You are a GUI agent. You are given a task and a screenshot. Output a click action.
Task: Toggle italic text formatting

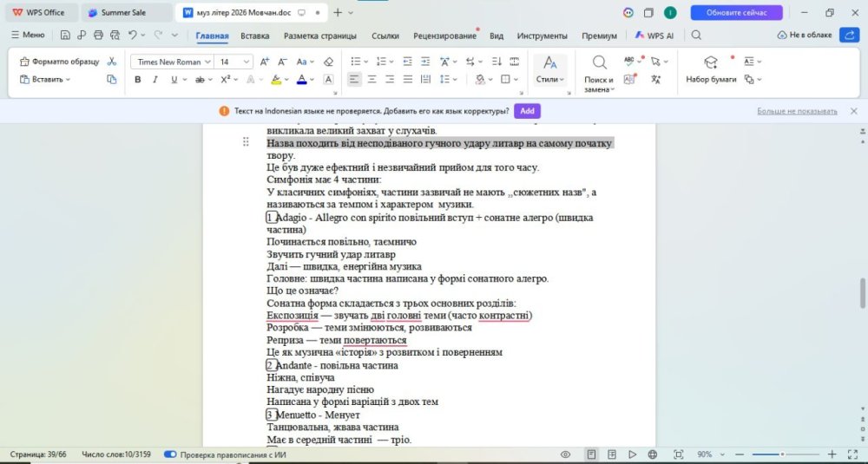(x=155, y=80)
